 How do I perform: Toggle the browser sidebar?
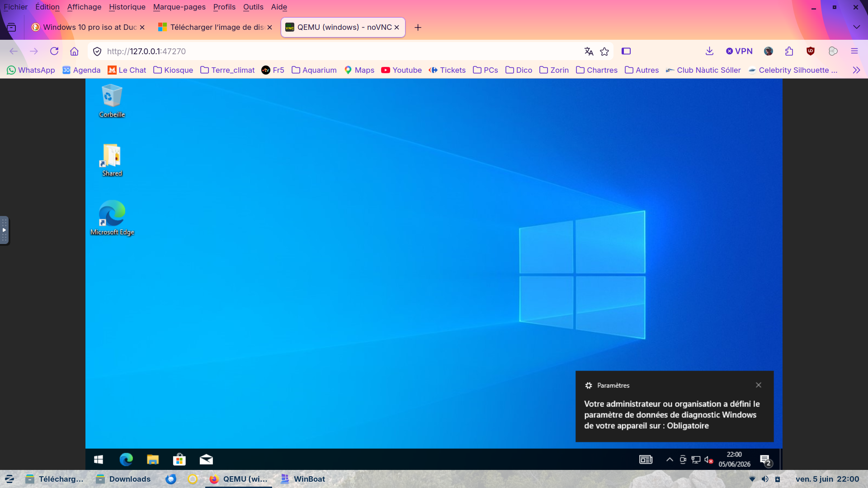[626, 51]
